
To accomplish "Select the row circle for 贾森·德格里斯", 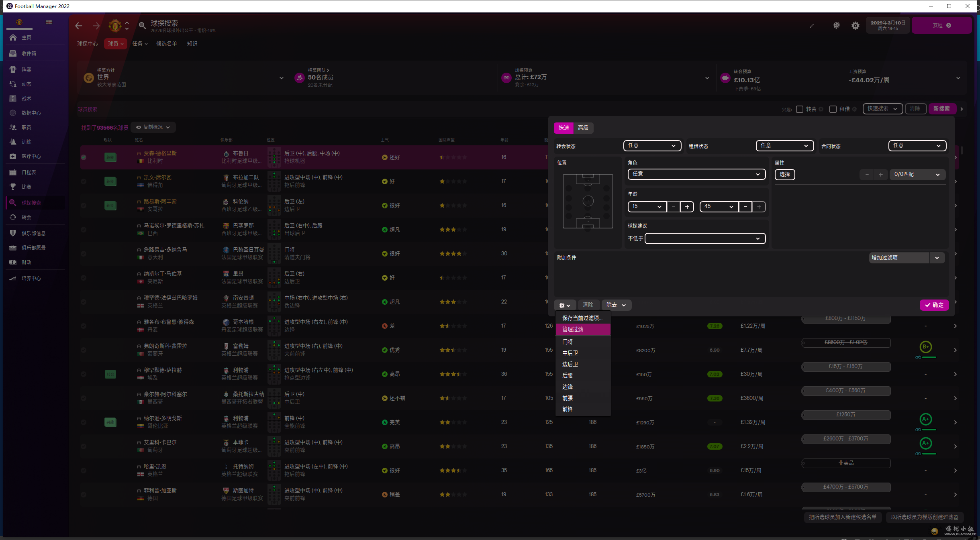I will pyautogui.click(x=84, y=157).
